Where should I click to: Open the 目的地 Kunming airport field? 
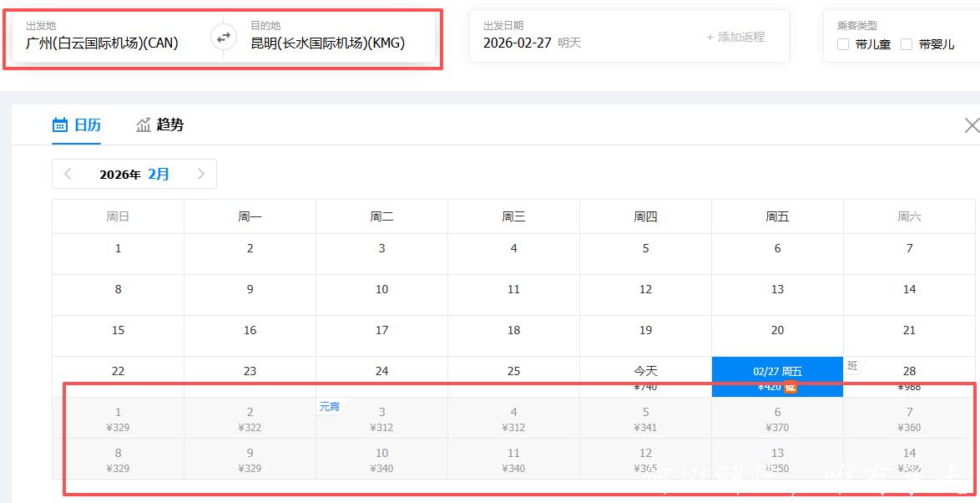(x=327, y=43)
